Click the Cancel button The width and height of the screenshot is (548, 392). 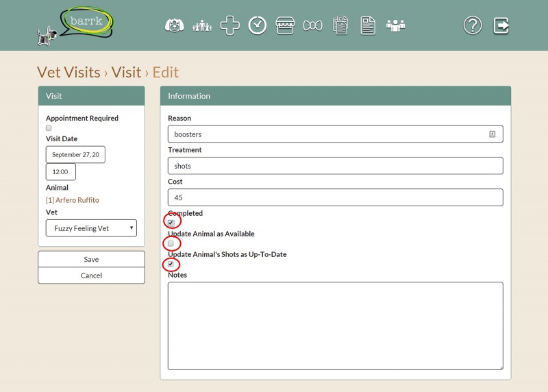pyautogui.click(x=91, y=275)
